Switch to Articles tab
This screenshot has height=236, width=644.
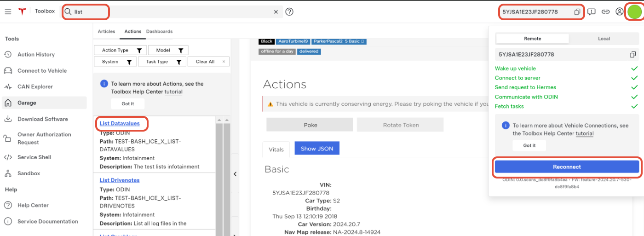click(106, 31)
